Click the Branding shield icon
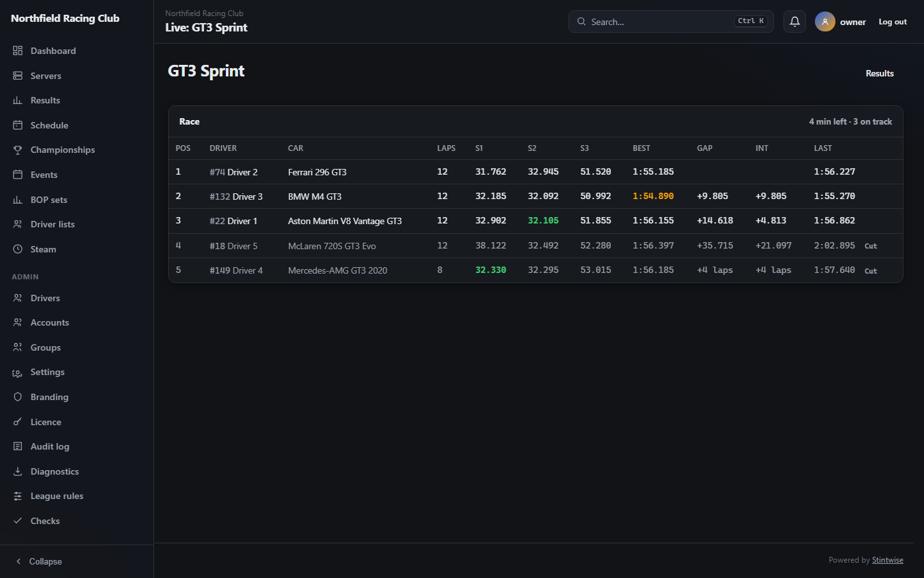The width and height of the screenshot is (924, 578). 18,397
